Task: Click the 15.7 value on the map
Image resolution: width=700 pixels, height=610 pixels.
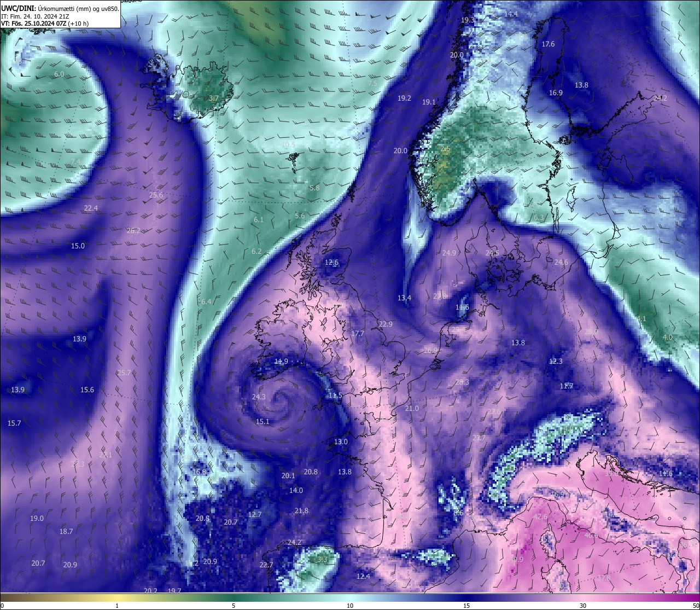Action: click(x=14, y=423)
